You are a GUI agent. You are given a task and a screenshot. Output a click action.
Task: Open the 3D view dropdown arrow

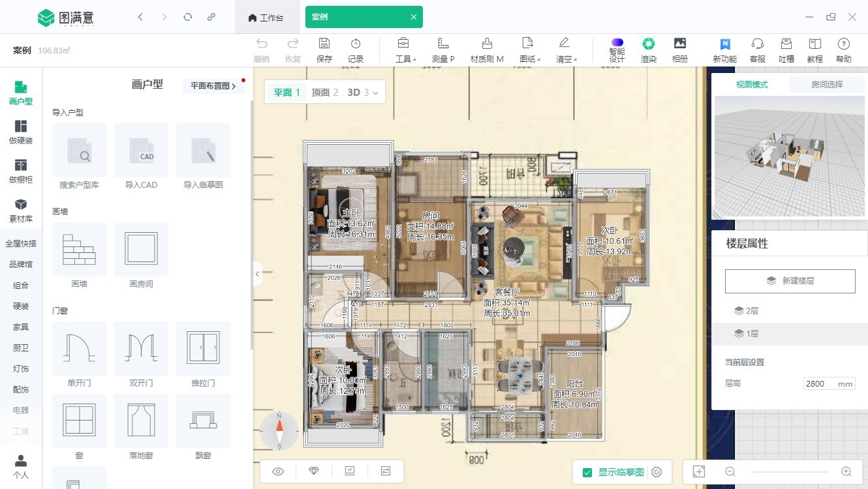click(375, 93)
